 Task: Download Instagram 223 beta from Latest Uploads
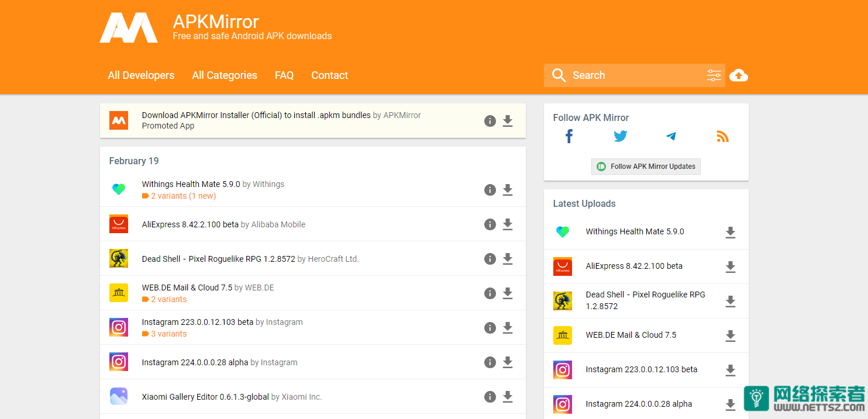tap(730, 370)
